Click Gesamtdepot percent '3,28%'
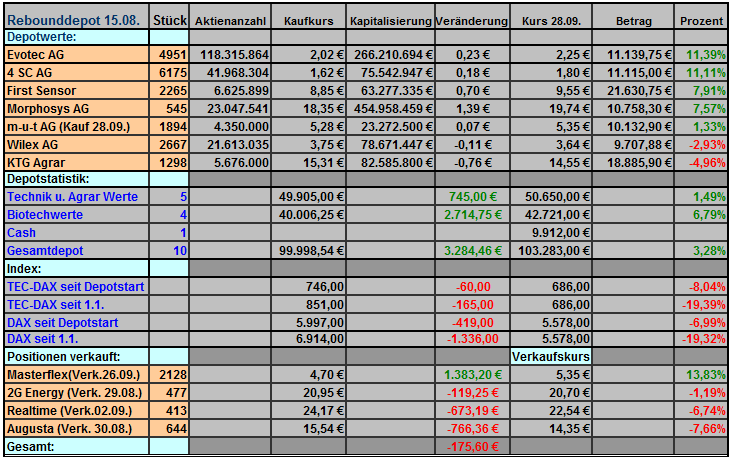This screenshot has height=461, width=732. tap(709, 251)
